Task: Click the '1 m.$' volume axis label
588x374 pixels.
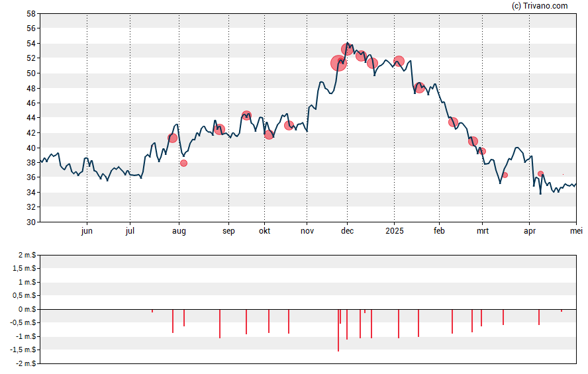Action: coord(27,282)
